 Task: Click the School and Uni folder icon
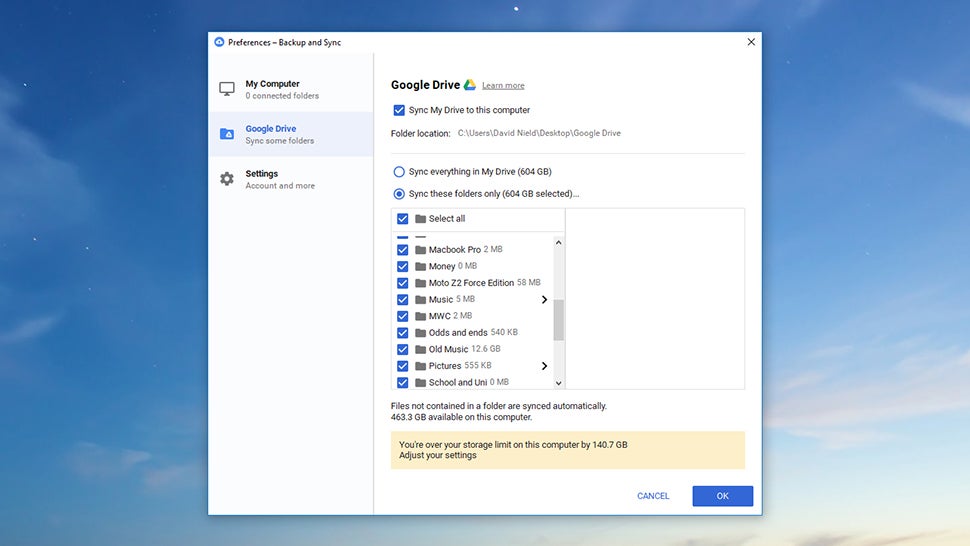click(421, 383)
